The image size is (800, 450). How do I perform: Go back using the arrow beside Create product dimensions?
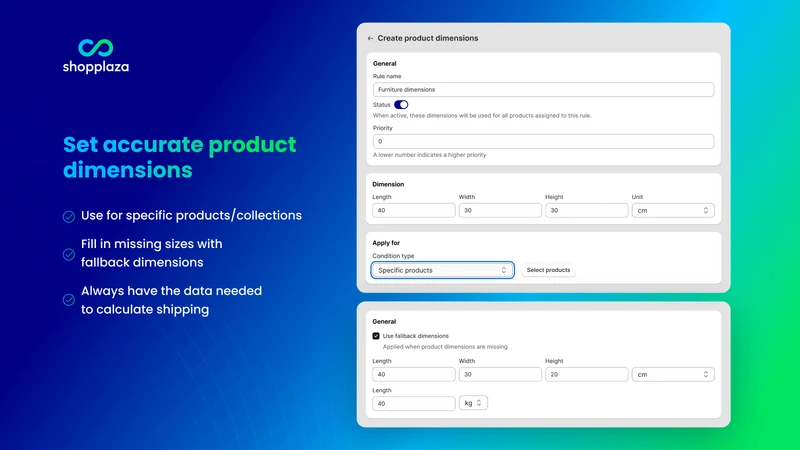[370, 38]
